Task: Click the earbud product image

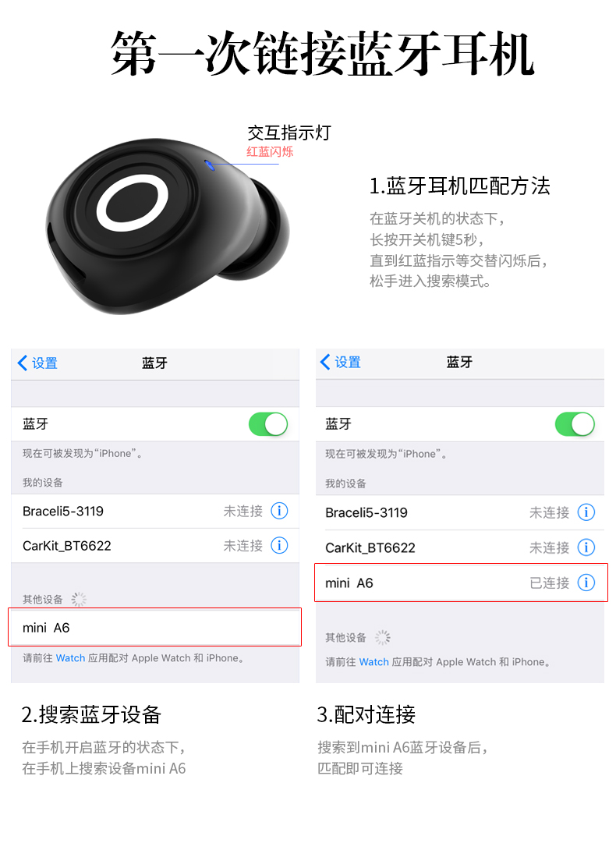Action: pos(168,226)
